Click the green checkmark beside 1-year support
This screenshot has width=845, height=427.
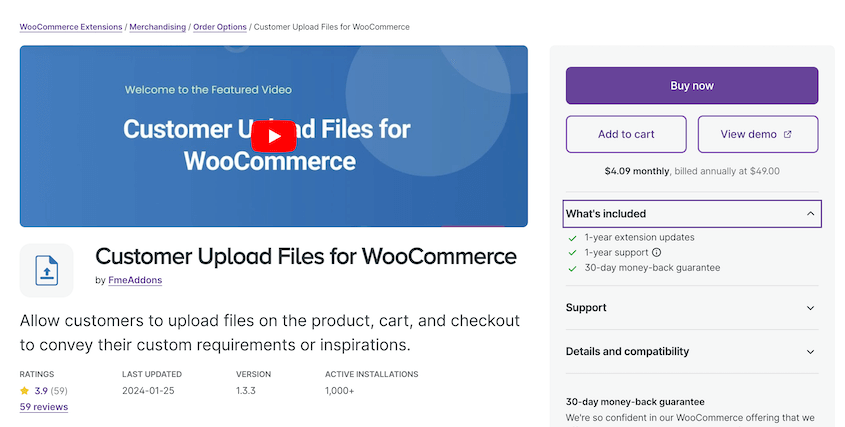(x=572, y=253)
